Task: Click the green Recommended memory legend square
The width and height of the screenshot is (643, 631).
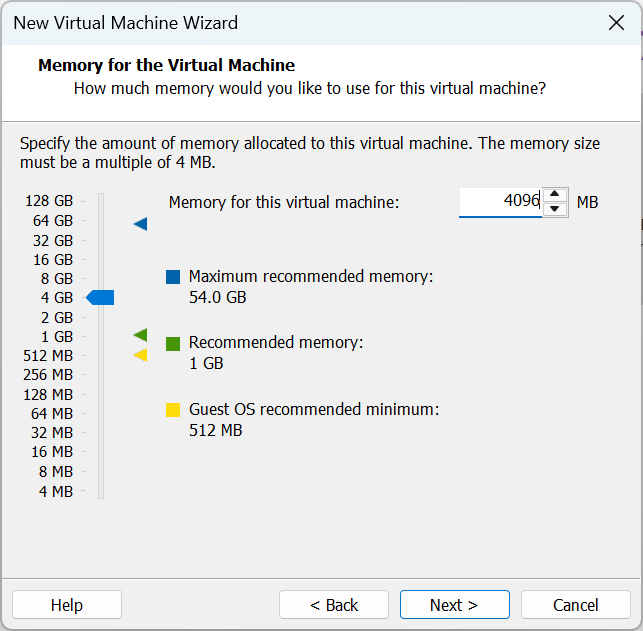Action: [x=173, y=343]
